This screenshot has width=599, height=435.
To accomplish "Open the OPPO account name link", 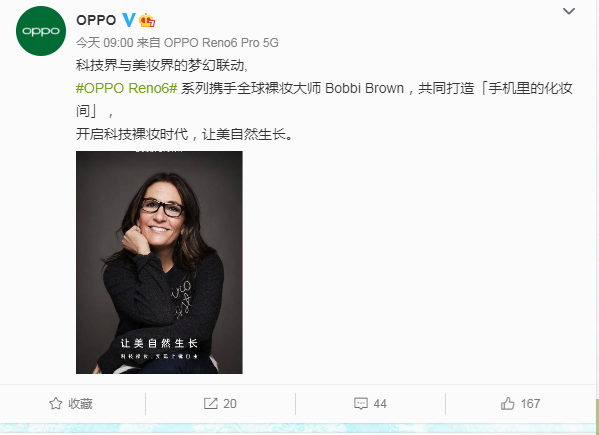I will tap(96, 20).
